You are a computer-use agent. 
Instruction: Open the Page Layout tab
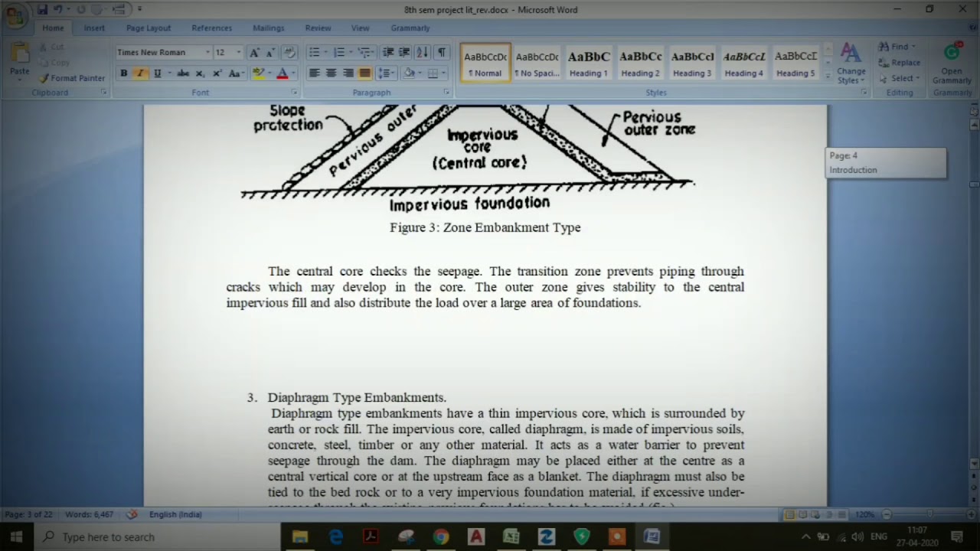pyautogui.click(x=149, y=28)
